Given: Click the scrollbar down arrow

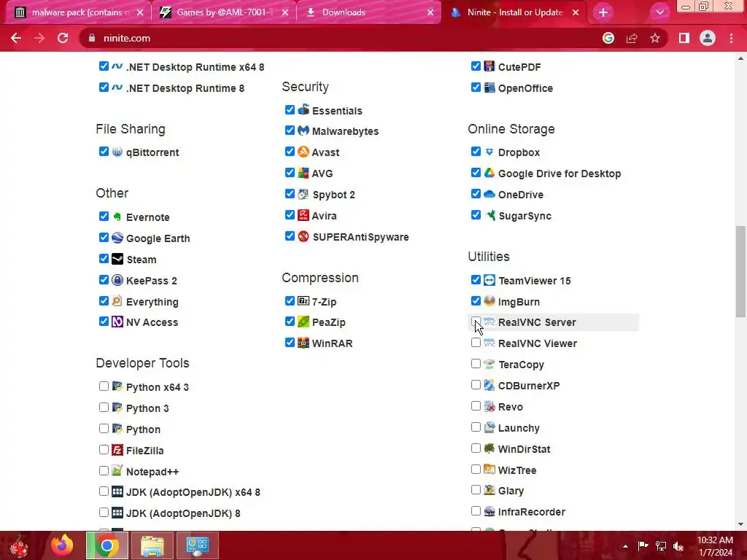Looking at the screenshot, I should coord(740,524).
